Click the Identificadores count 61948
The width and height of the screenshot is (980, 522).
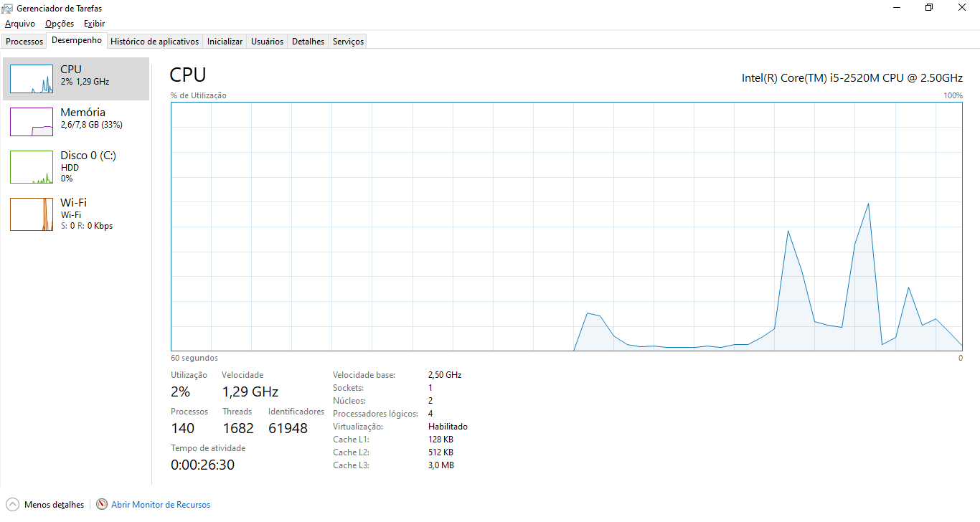(x=288, y=428)
